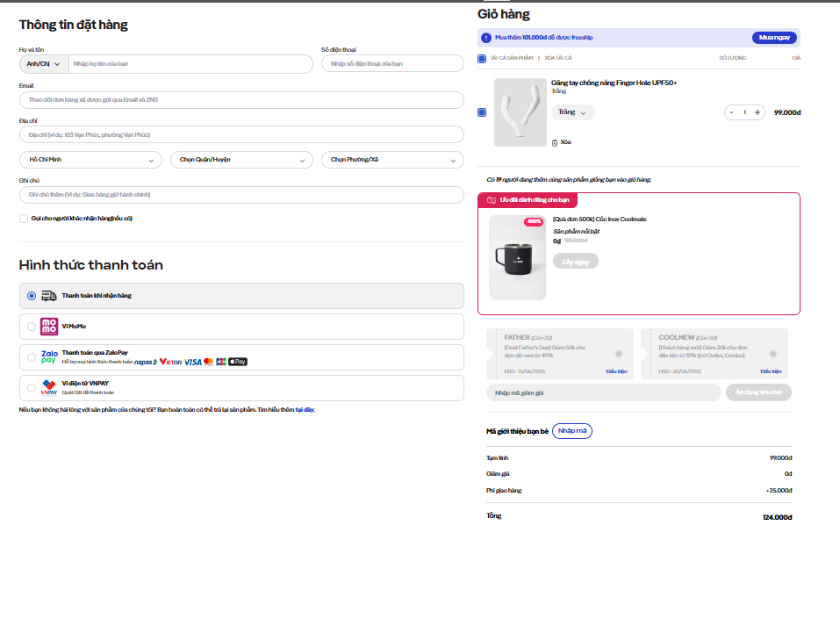Open Điều kiện link on COOLNEW voucher

coord(771,371)
